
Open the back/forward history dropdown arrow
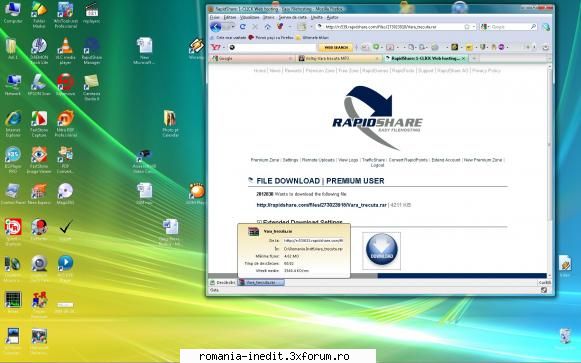coord(233,27)
